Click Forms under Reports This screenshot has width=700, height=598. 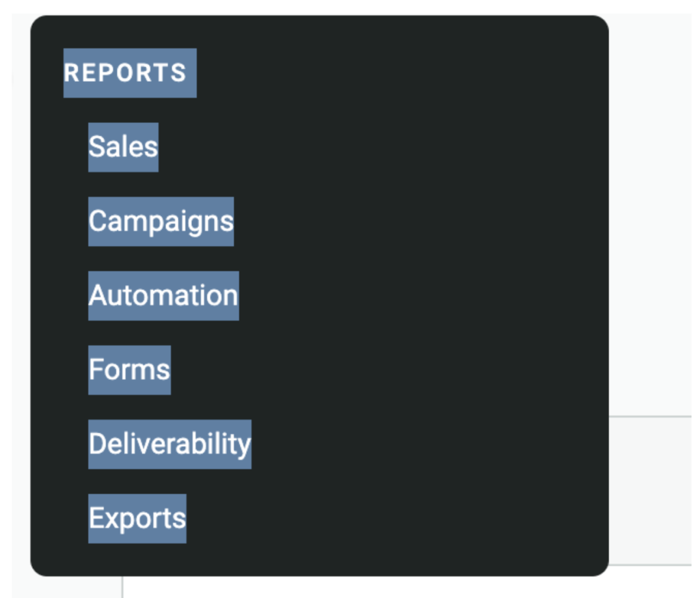click(129, 370)
